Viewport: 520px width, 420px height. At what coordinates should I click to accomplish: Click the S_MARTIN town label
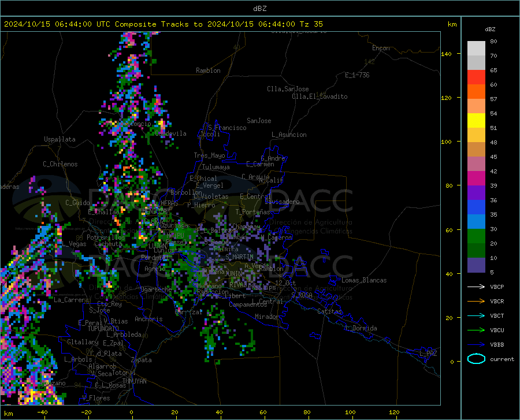pyautogui.click(x=239, y=257)
